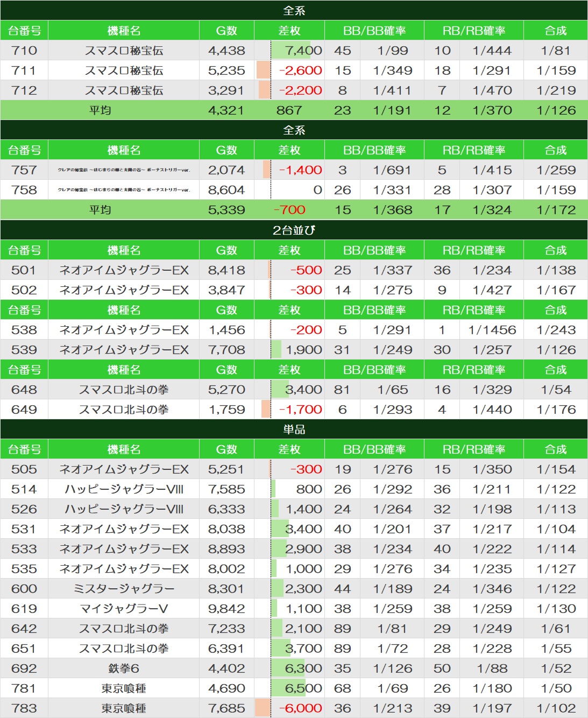
Task: Select the 2台並び section header
Action: pos(294,230)
